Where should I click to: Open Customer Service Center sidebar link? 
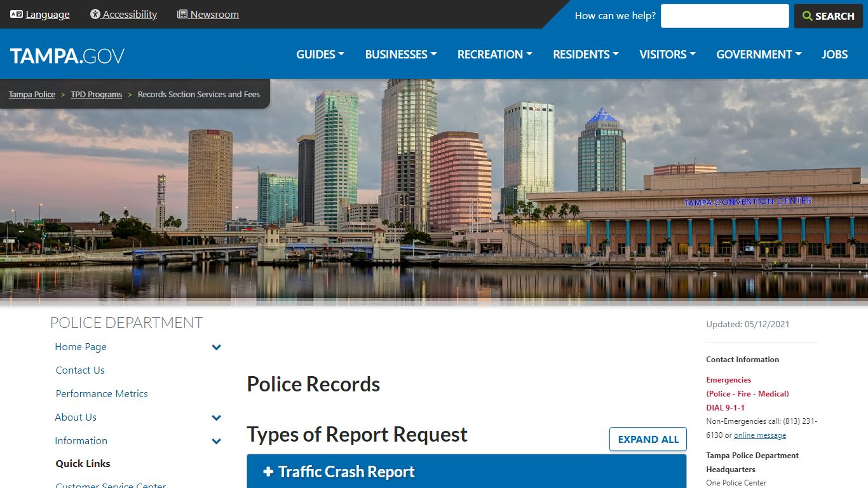point(111,484)
